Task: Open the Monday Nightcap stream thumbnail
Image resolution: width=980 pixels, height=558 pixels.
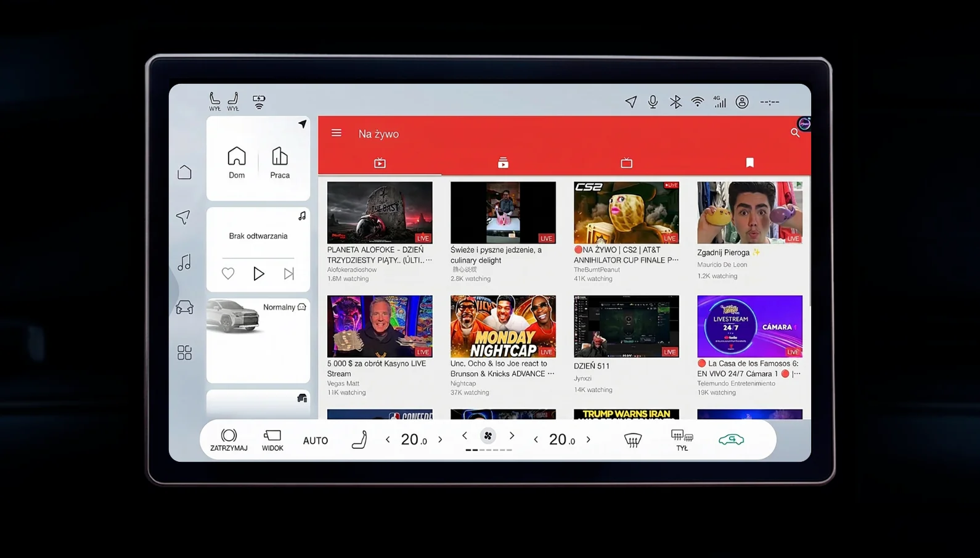Action: pos(503,326)
